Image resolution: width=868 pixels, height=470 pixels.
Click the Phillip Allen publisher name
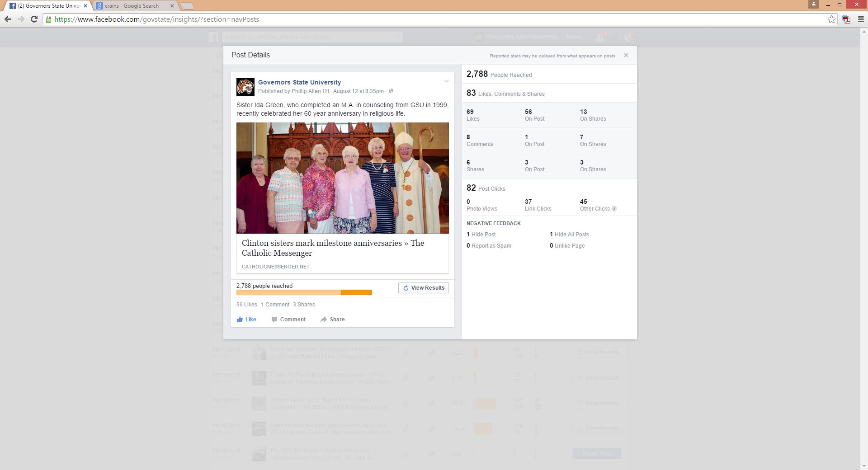pyautogui.click(x=306, y=91)
